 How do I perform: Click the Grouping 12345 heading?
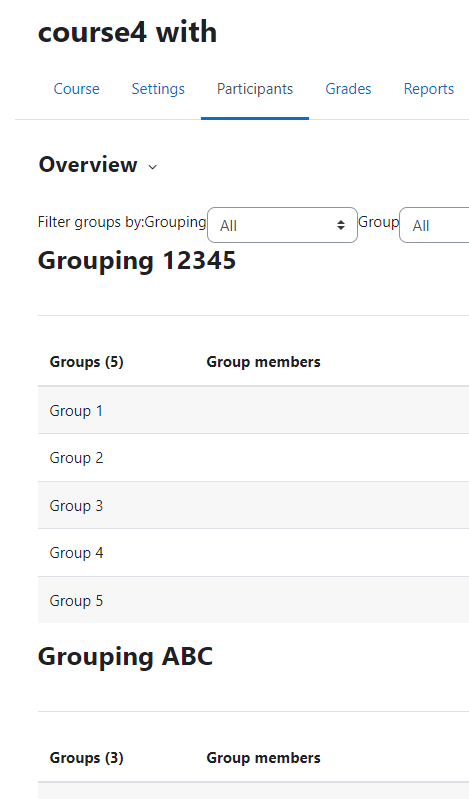click(x=137, y=261)
